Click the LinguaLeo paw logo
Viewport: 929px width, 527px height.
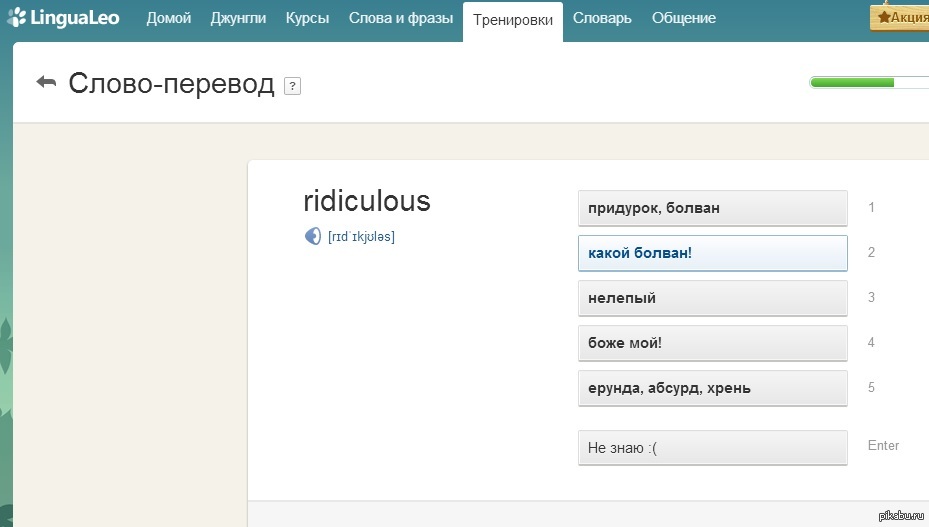pos(17,17)
